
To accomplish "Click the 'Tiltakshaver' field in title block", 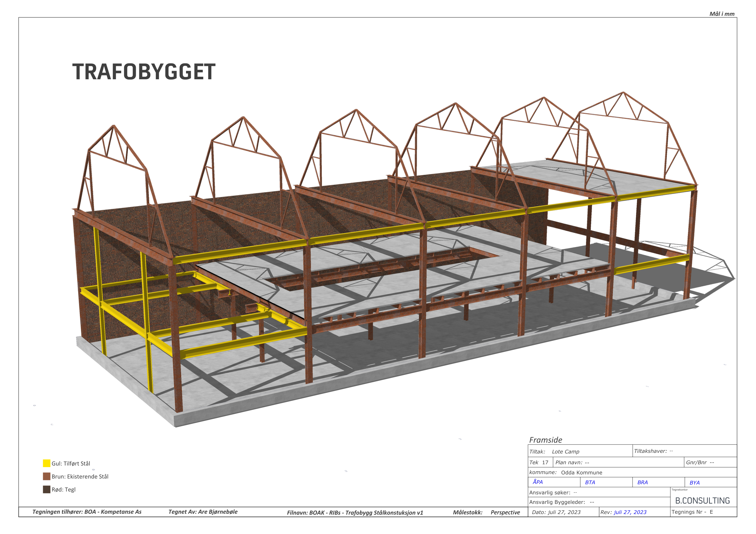I will pos(653,451).
